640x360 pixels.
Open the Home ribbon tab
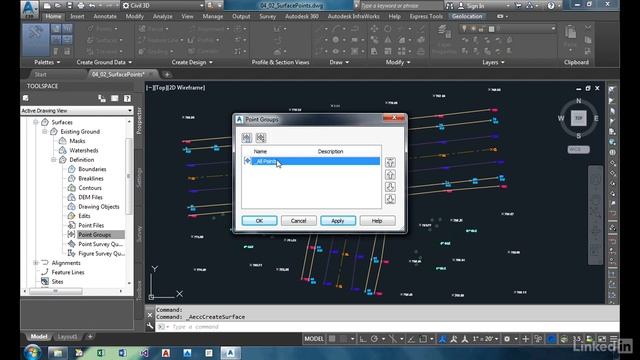tap(53, 16)
